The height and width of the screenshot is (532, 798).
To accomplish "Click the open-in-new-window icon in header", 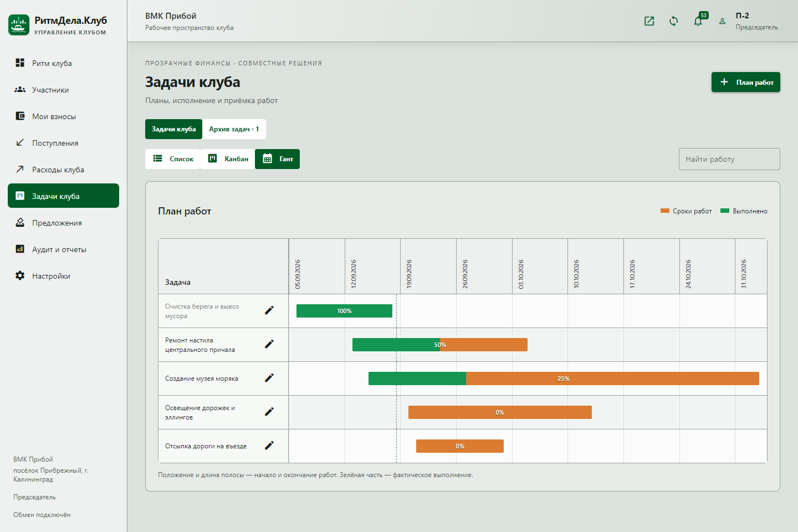I will [x=649, y=21].
